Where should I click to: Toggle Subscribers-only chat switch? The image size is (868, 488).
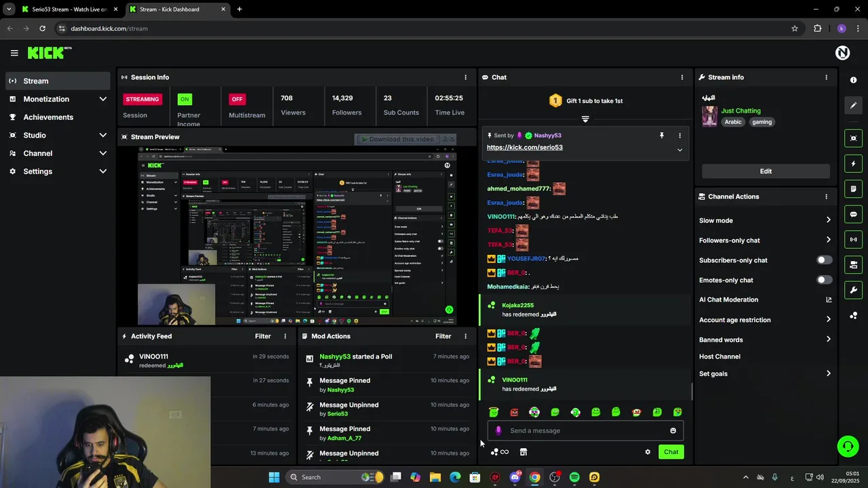tap(825, 260)
